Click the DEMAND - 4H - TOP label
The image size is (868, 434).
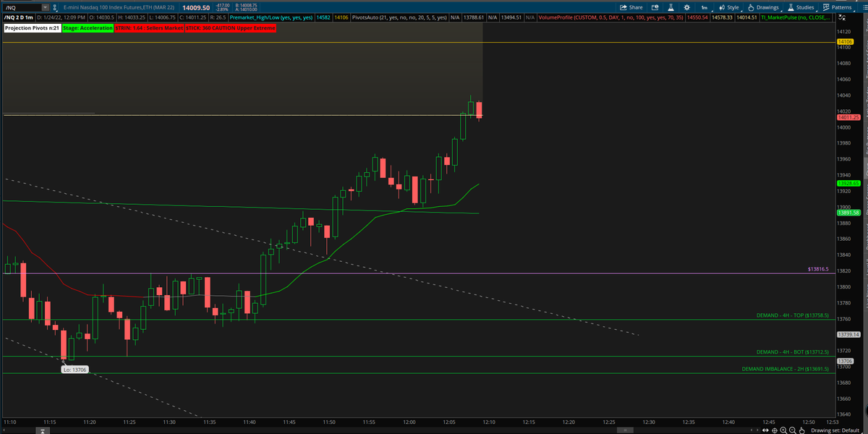(793, 315)
